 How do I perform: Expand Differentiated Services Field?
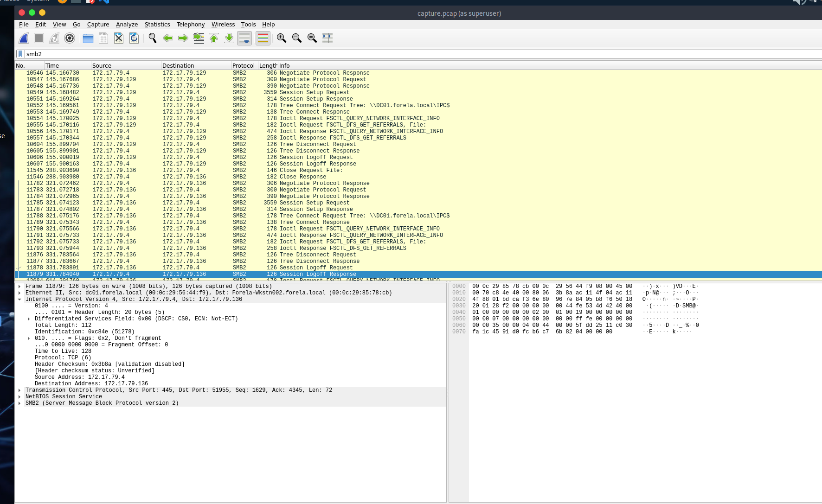click(29, 319)
